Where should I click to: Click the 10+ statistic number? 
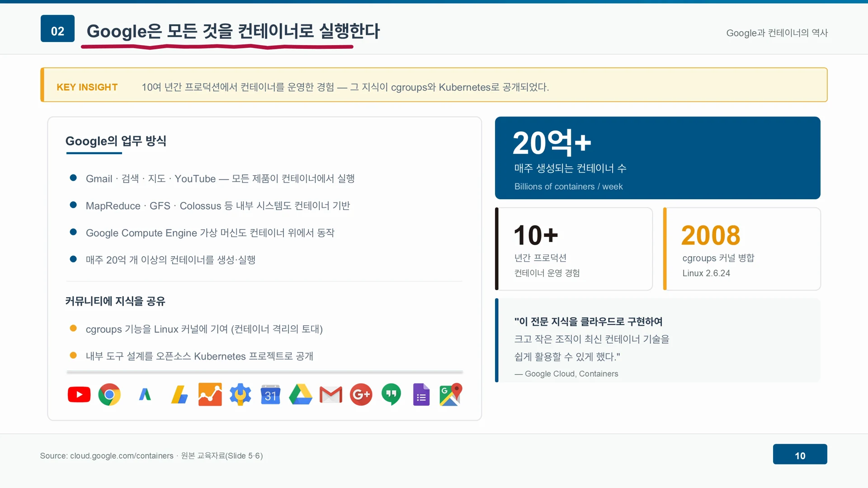tap(536, 235)
